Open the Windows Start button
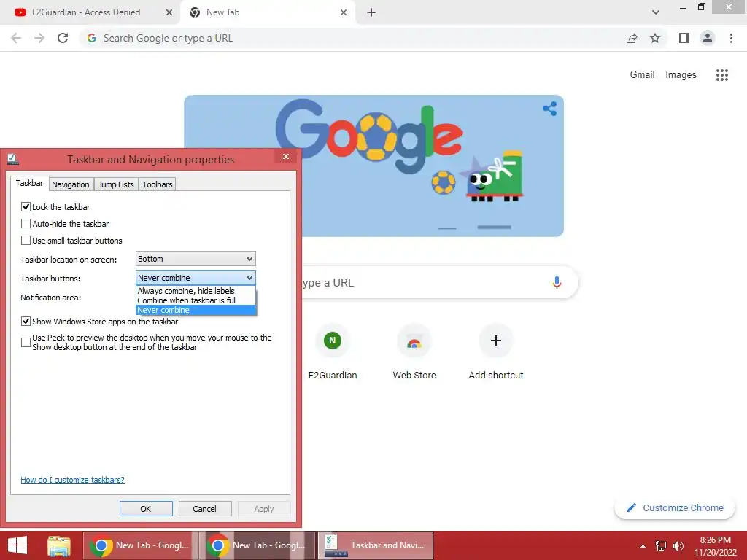The width and height of the screenshot is (747, 560). click(x=18, y=545)
